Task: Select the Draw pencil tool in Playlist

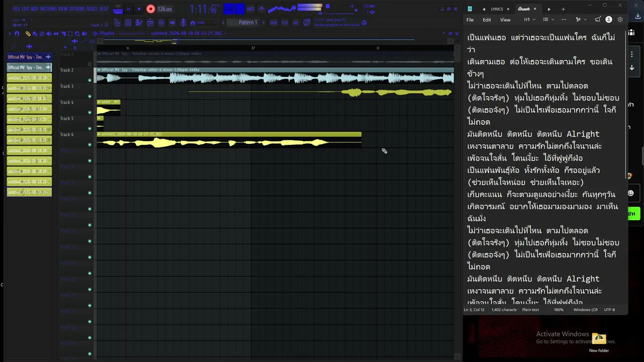Action: pos(28,34)
